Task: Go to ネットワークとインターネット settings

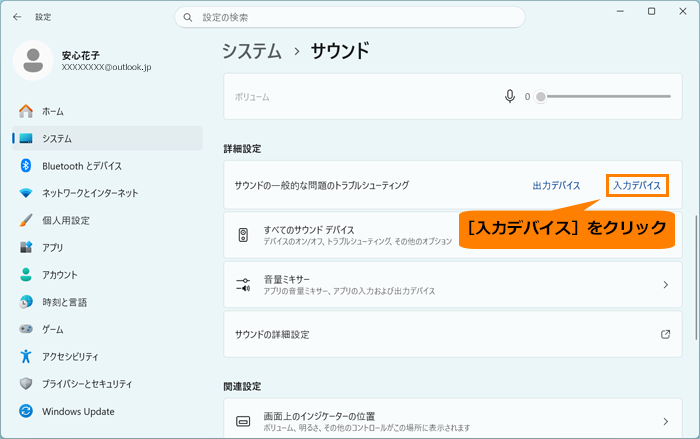Action: (x=107, y=193)
